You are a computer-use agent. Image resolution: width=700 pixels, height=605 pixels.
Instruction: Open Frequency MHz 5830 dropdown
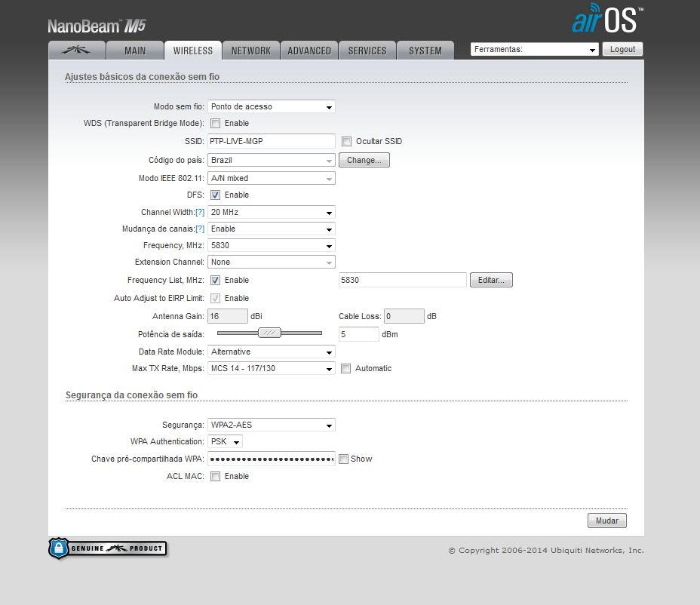(x=272, y=245)
